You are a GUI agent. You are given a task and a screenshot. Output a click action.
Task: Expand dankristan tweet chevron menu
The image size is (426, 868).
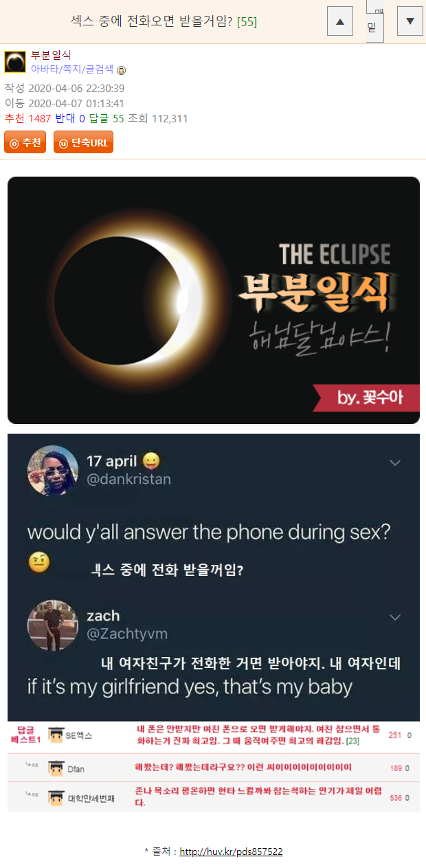pos(395,463)
